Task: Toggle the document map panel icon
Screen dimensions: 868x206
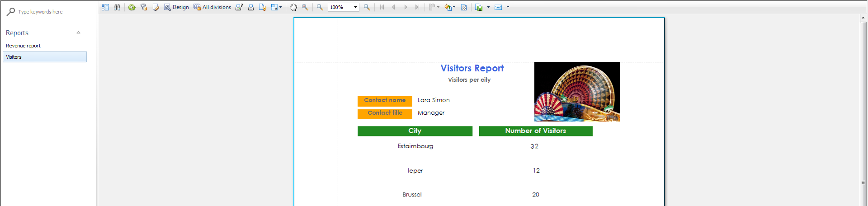Action: pos(105,7)
